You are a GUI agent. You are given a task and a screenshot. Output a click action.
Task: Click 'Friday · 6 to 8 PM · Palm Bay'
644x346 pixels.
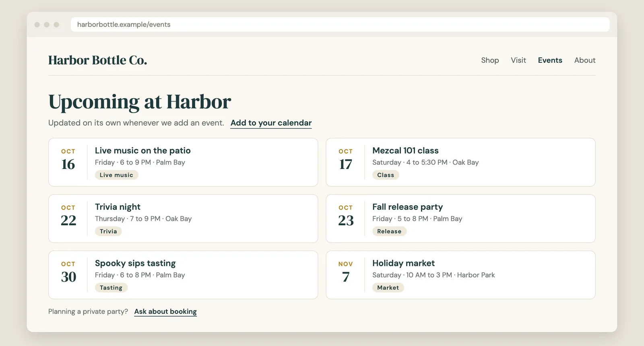pyautogui.click(x=140, y=275)
